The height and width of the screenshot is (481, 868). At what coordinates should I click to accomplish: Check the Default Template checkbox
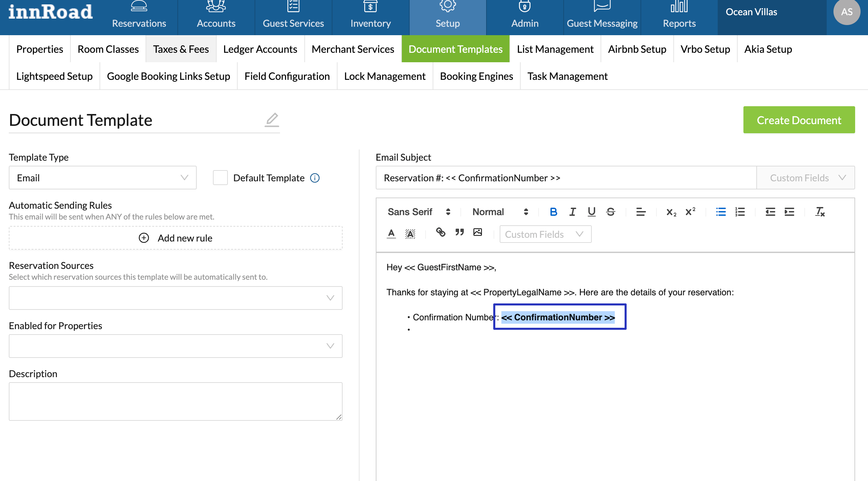[220, 178]
